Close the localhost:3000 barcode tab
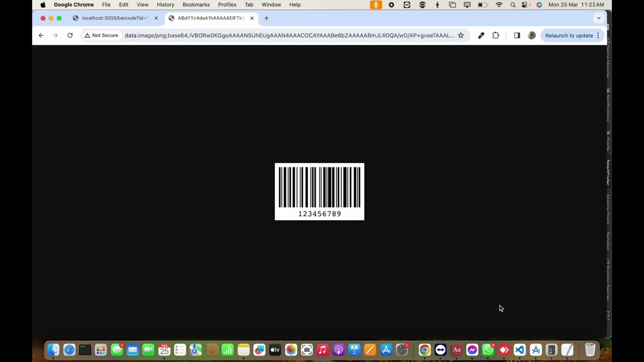Image resolution: width=644 pixels, height=362 pixels. click(x=156, y=18)
